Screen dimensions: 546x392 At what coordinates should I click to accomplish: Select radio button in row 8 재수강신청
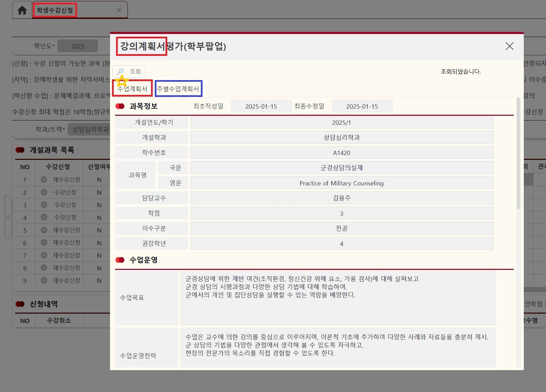coord(44,268)
